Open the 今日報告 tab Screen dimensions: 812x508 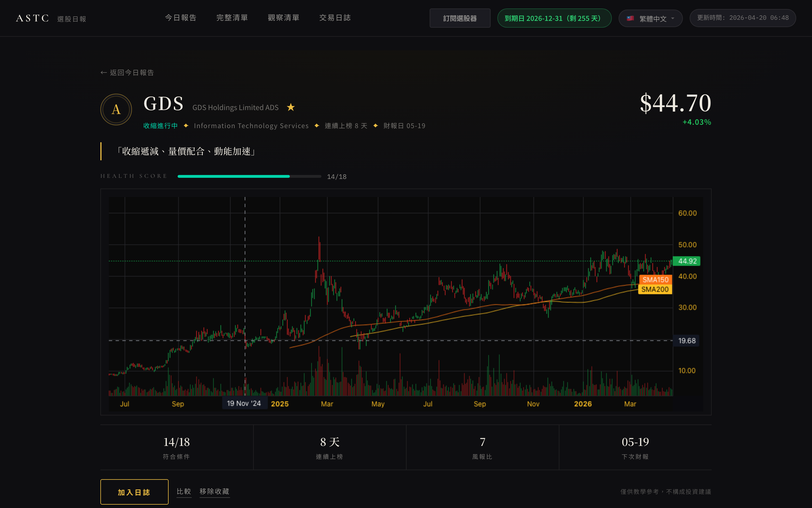coord(181,17)
